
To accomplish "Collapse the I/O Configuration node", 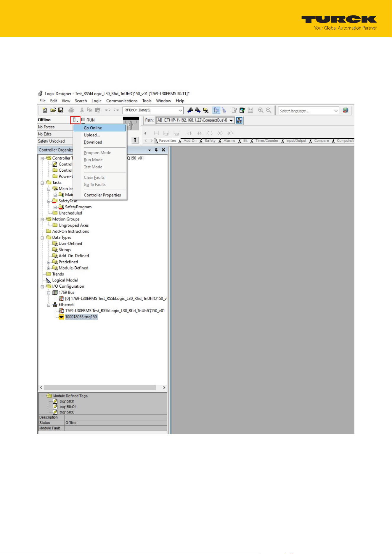I will [42, 287].
